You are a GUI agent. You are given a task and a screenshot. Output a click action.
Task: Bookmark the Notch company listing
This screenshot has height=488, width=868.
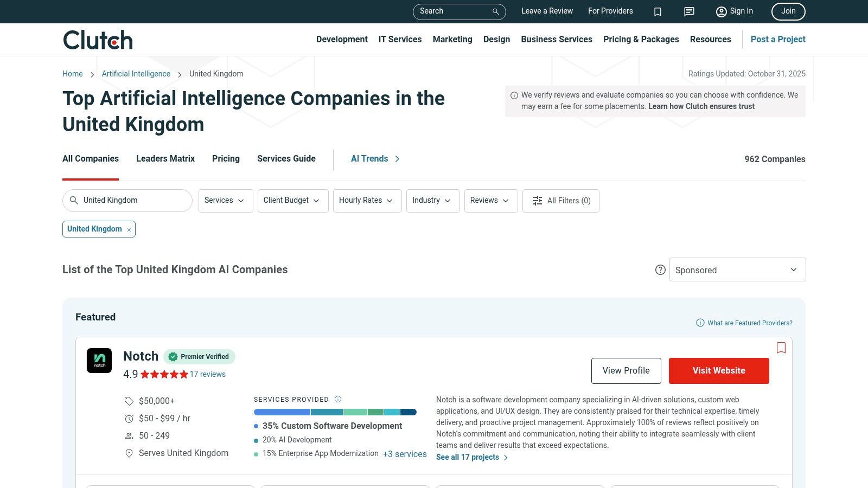coord(781,348)
